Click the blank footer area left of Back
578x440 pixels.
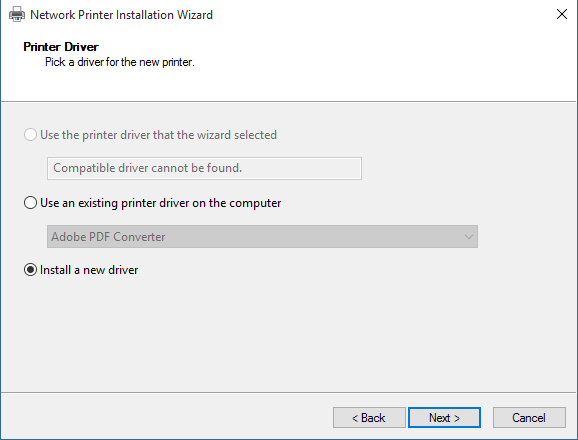point(166,418)
